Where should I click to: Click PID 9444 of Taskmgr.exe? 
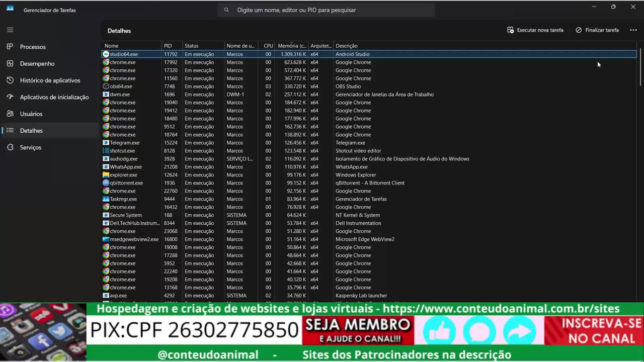[x=170, y=199]
